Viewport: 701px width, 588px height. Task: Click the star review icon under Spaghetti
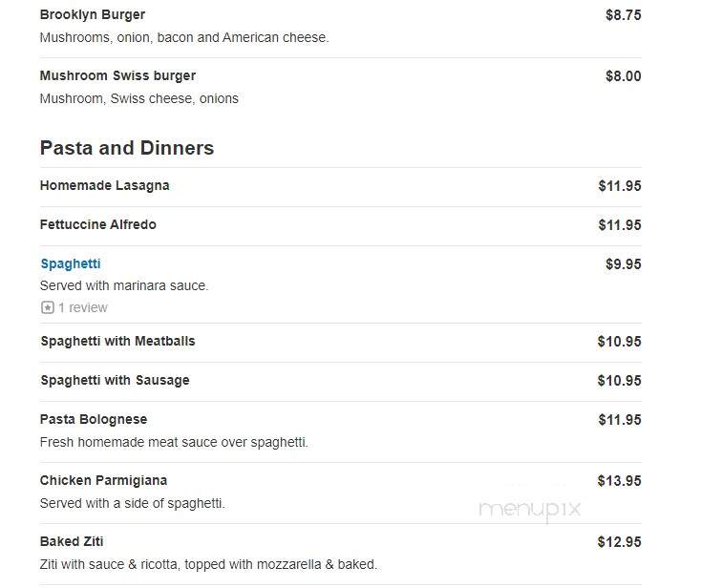[48, 307]
